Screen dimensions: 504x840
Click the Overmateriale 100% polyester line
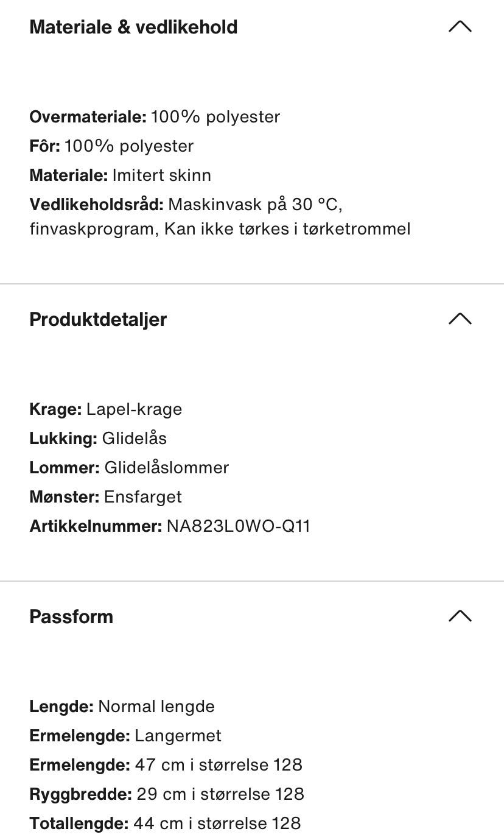click(155, 116)
